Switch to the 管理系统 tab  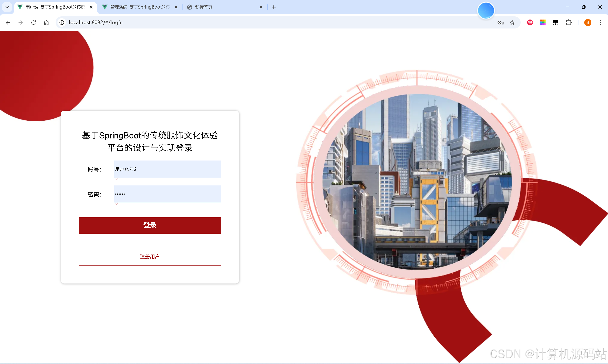(139, 7)
